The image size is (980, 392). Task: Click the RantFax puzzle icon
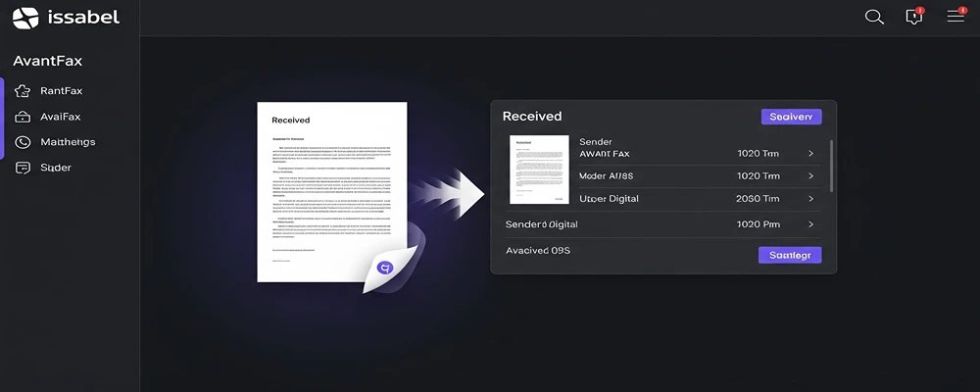23,91
